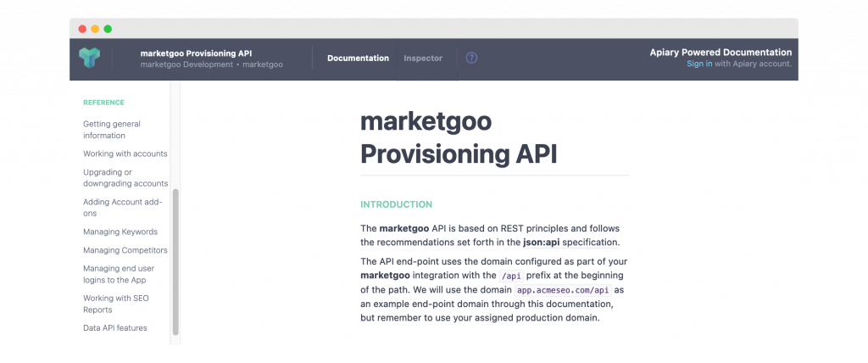The image size is (868, 363).
Task: Click the INTRODUCTION section heading
Action: click(x=397, y=204)
